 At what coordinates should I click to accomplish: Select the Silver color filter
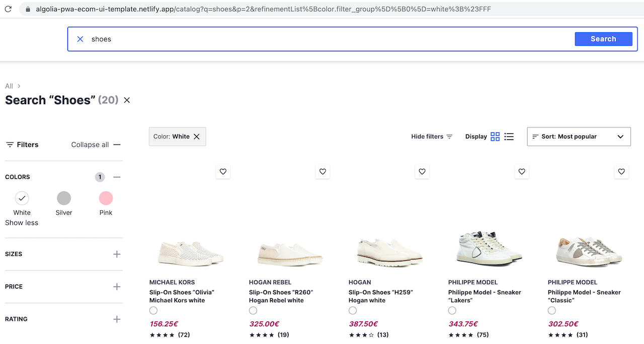[x=64, y=198]
